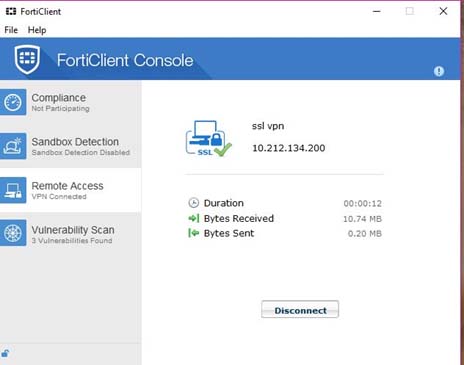The width and height of the screenshot is (464, 365).
Task: Click the SSL VPN connected icon
Action: pyautogui.click(x=208, y=138)
